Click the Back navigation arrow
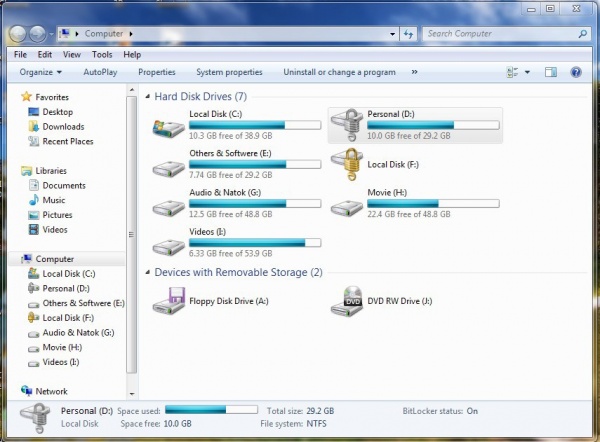Viewport: 600px width, 442px height. (18, 34)
